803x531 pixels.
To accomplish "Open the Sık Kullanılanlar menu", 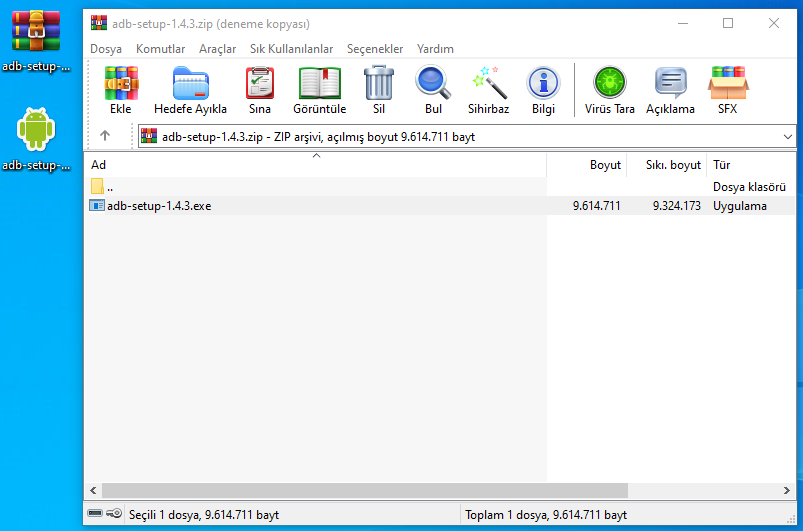I will tap(291, 49).
